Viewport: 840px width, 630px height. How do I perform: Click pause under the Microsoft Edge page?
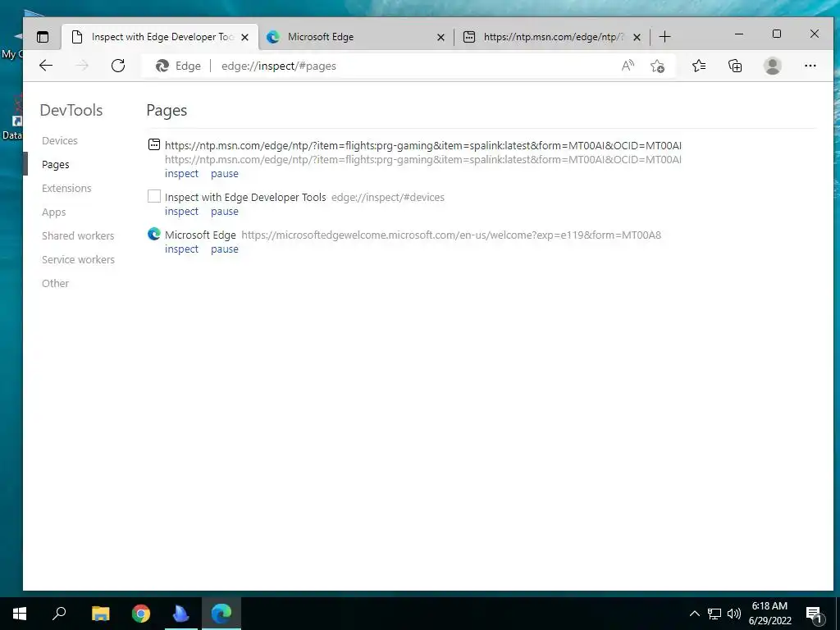[225, 249]
